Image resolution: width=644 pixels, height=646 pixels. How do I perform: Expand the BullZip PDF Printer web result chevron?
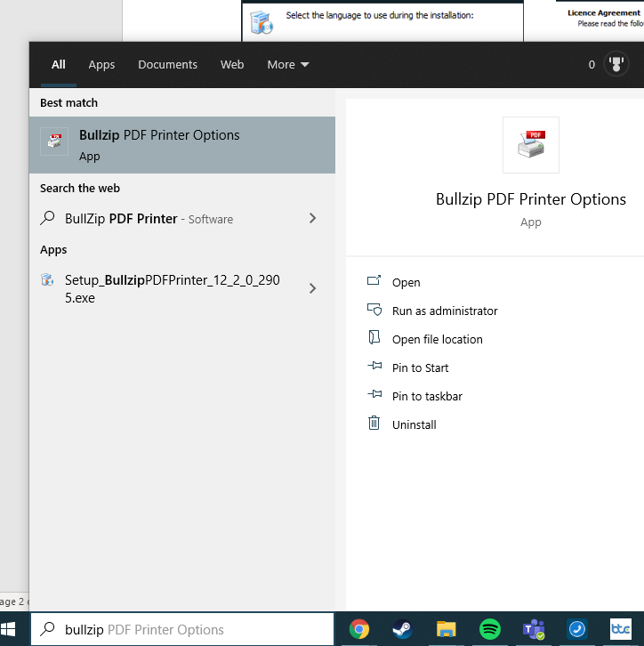(312, 218)
